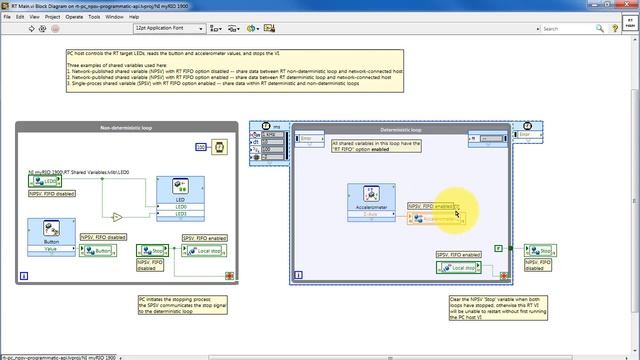Select the False boolean constant
640x360 pixels.
498,248
